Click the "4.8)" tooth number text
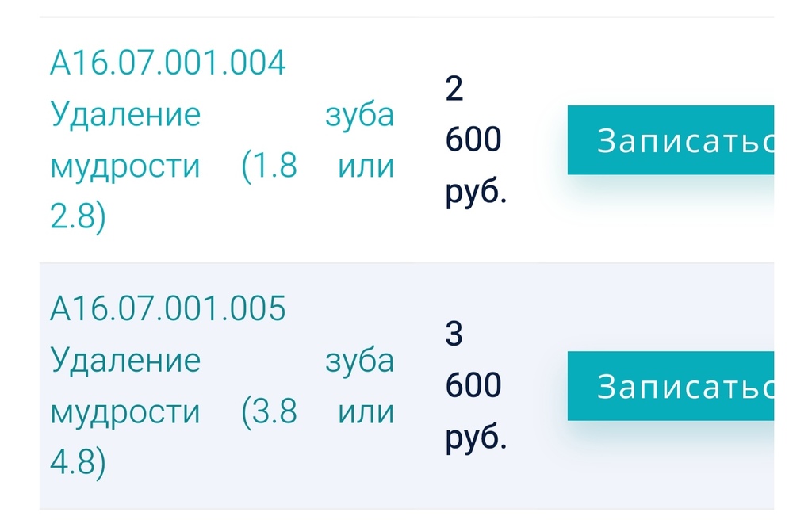 click(x=77, y=464)
